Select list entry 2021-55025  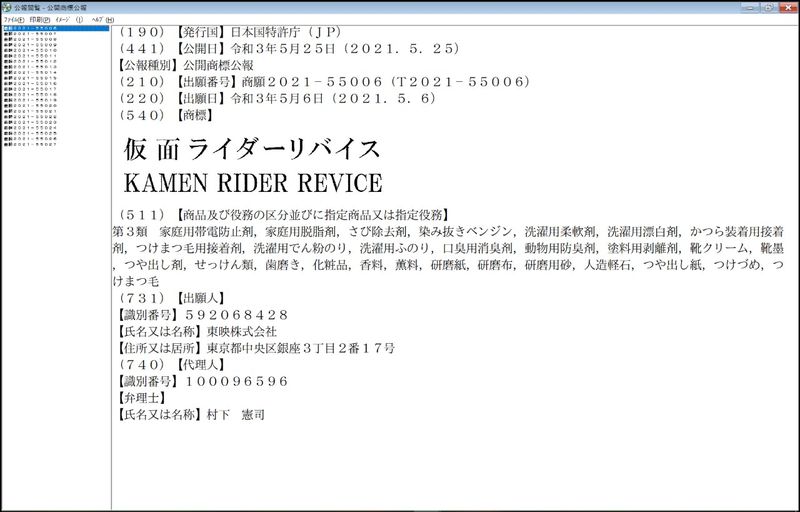click(x=30, y=133)
